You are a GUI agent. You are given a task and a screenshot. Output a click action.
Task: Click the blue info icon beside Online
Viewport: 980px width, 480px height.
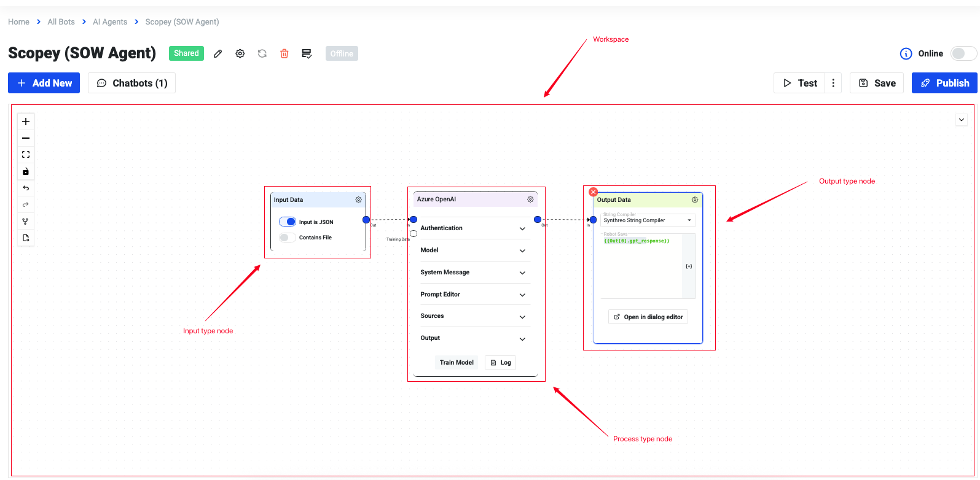[x=906, y=53]
